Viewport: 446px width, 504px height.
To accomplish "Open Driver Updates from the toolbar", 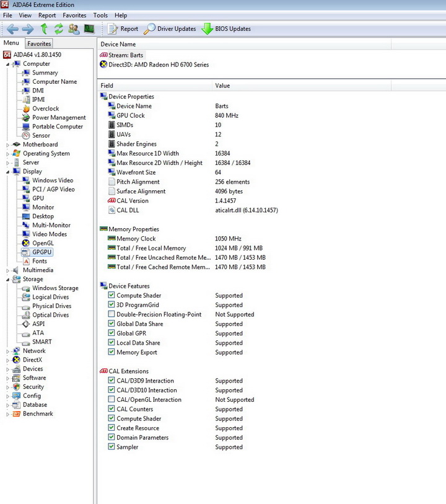I will tap(170, 29).
